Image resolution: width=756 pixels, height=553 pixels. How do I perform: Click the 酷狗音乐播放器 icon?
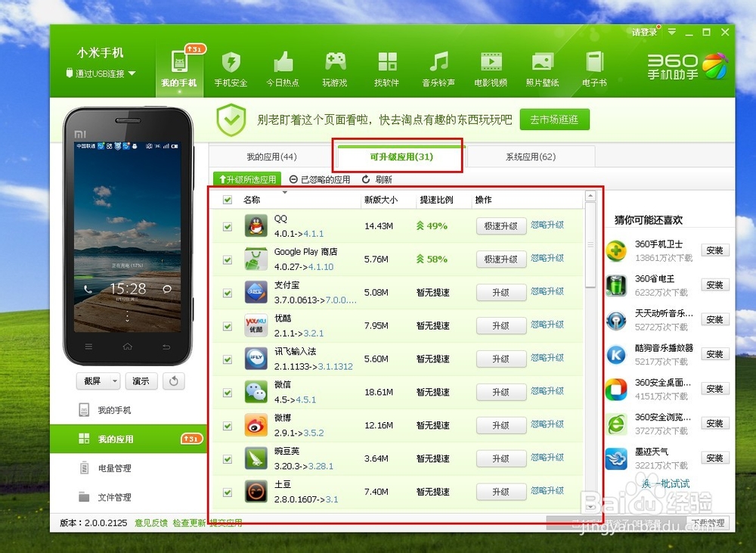(x=616, y=355)
